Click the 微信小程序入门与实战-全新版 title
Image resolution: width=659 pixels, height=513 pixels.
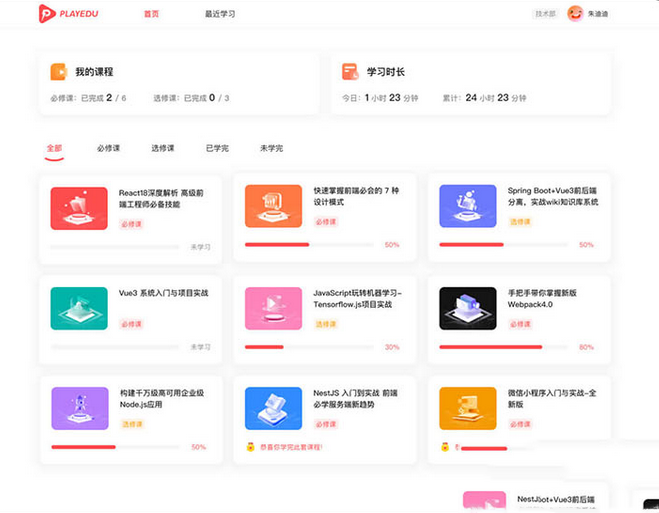pyautogui.click(x=552, y=399)
